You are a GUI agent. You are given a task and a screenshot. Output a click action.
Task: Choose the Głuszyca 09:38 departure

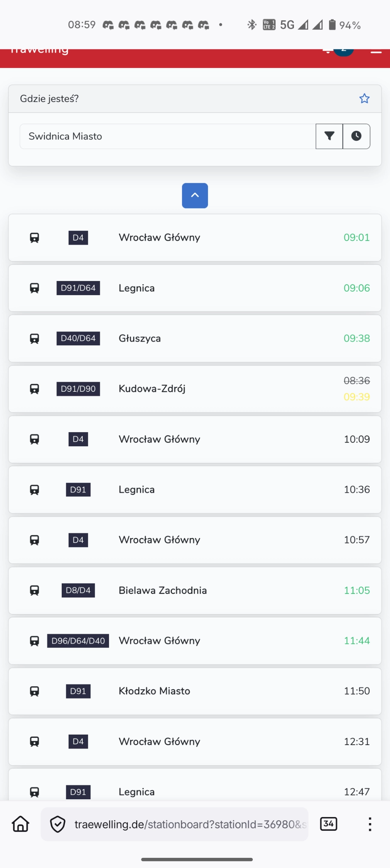[195, 338]
